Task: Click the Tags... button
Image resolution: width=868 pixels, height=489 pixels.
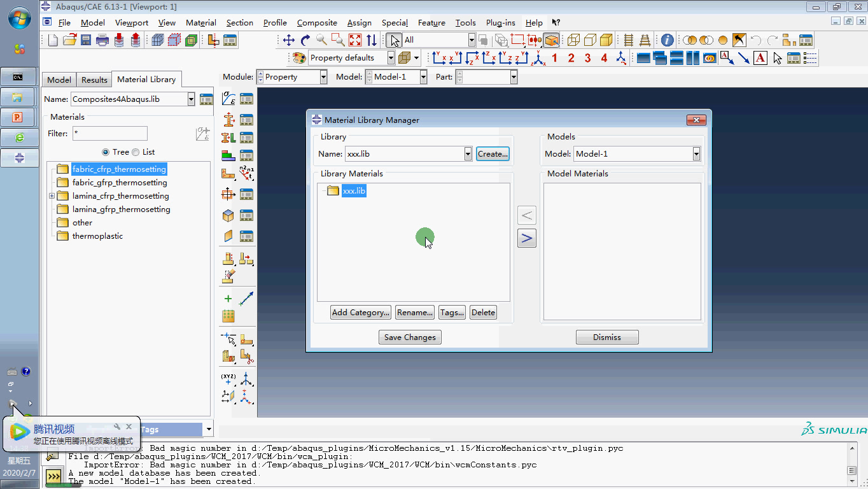Action: [452, 313]
